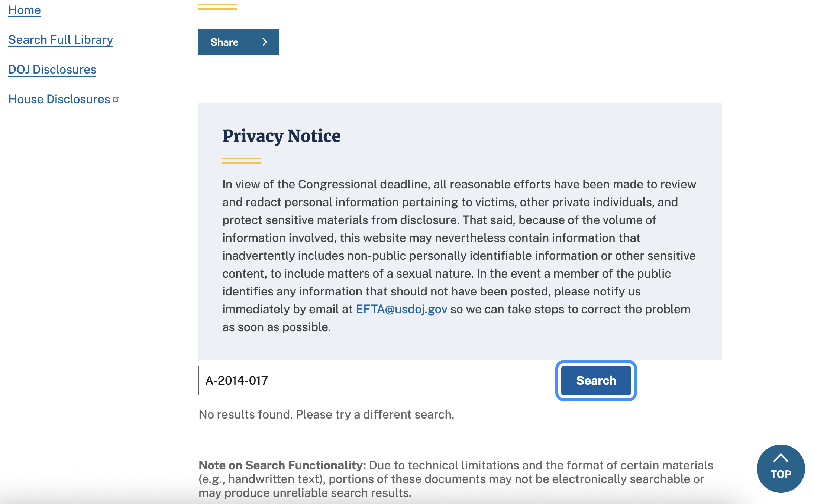This screenshot has height=504, width=814.
Task: Click external-link icon beside House Disclosures
Action: 116,100
